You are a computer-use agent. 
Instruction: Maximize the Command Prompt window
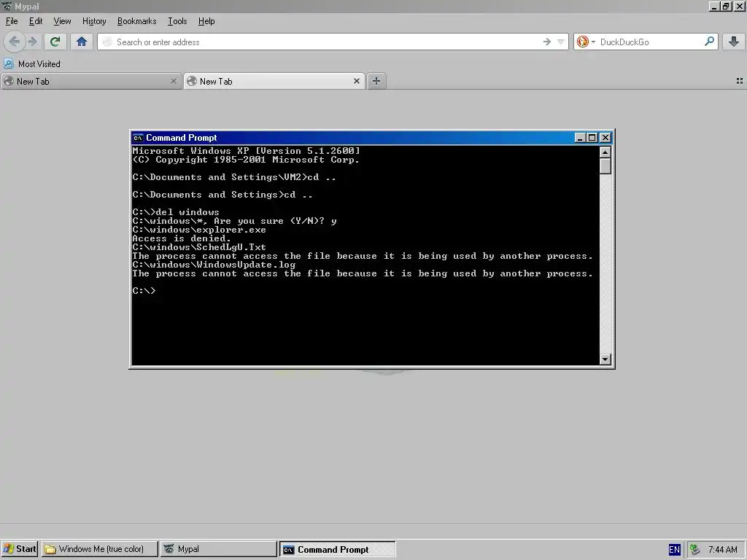pyautogui.click(x=592, y=138)
